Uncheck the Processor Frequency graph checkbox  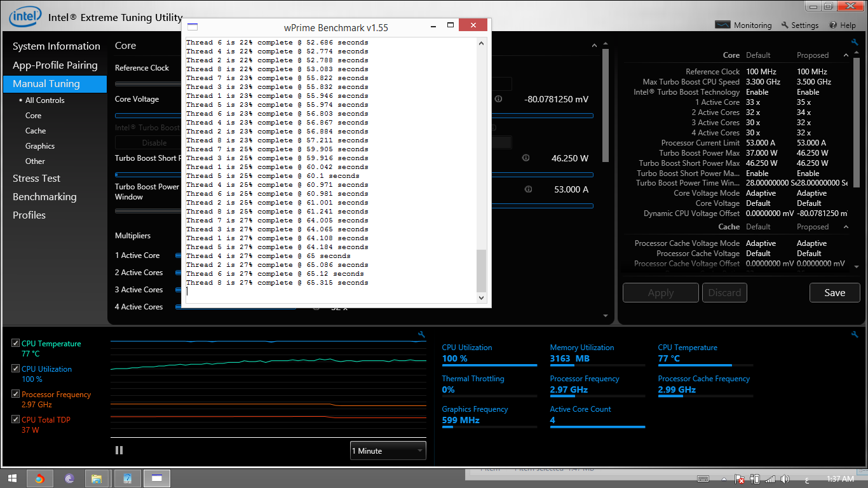point(15,394)
